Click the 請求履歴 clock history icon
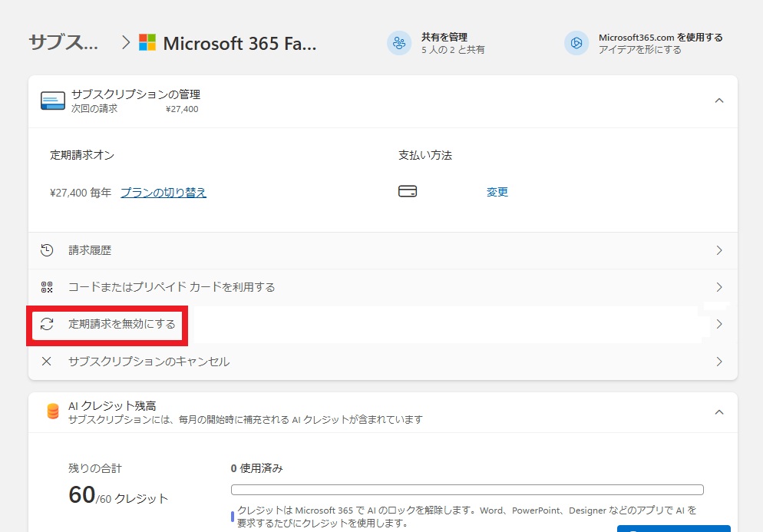Viewport: 763px width, 532px height. (47, 250)
